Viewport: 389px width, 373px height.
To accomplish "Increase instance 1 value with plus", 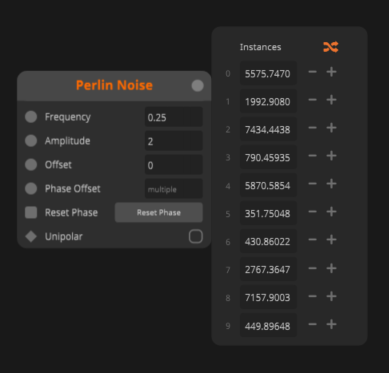I will (x=331, y=100).
